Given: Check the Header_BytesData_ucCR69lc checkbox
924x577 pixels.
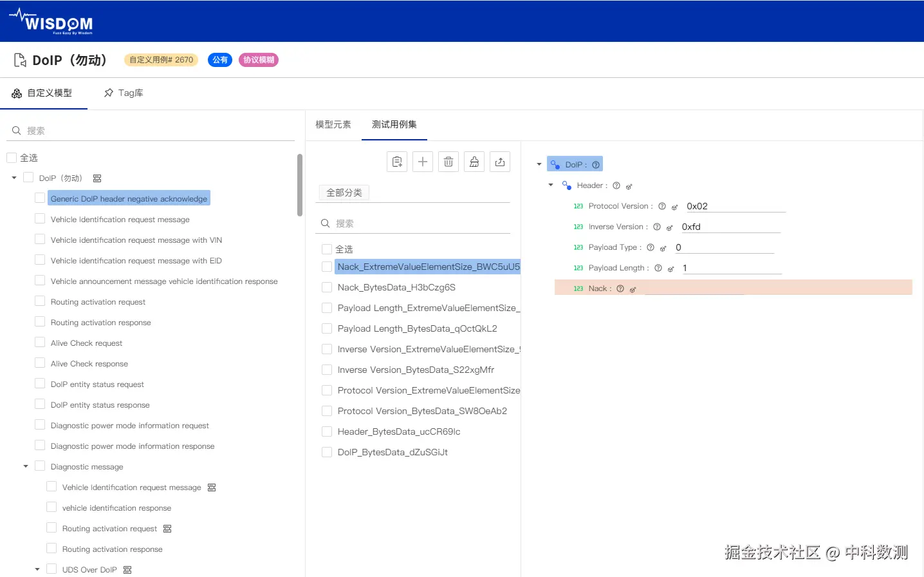Looking at the screenshot, I should point(327,431).
